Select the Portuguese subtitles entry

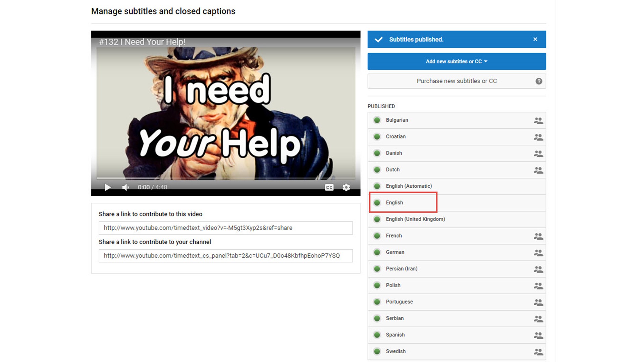click(457, 302)
